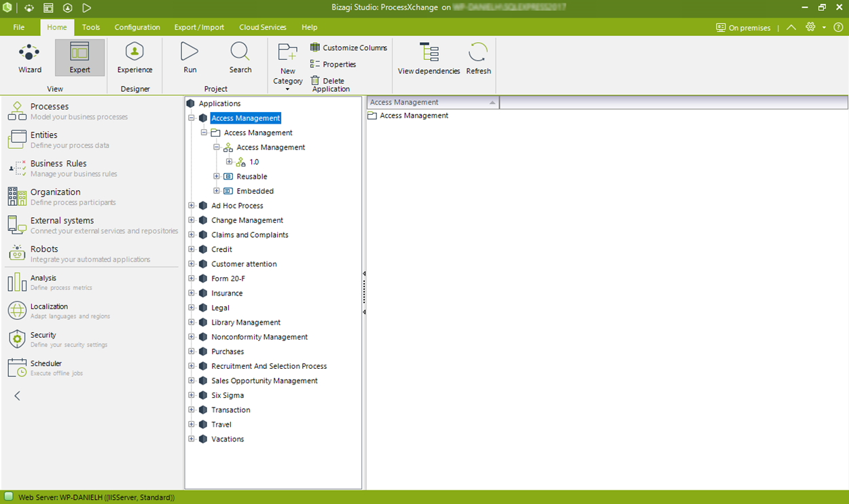
Task: Expand the New Category dropdown arrow
Action: (x=287, y=90)
